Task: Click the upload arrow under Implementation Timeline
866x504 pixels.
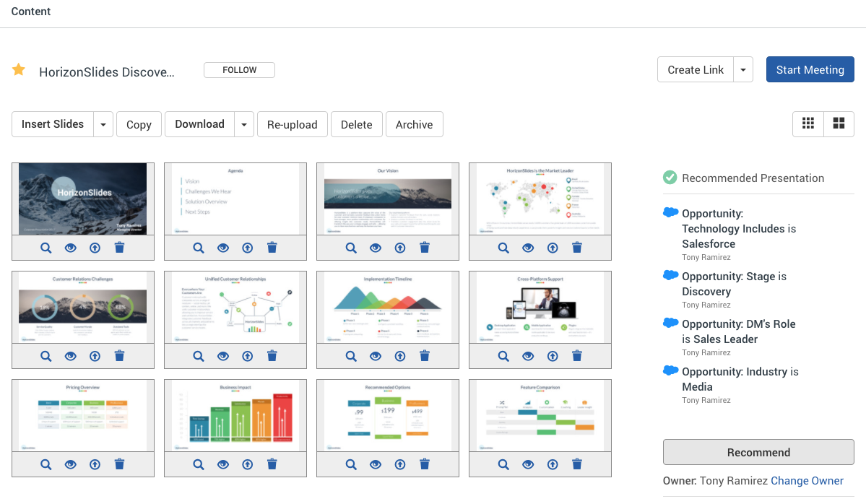Action: 400,356
